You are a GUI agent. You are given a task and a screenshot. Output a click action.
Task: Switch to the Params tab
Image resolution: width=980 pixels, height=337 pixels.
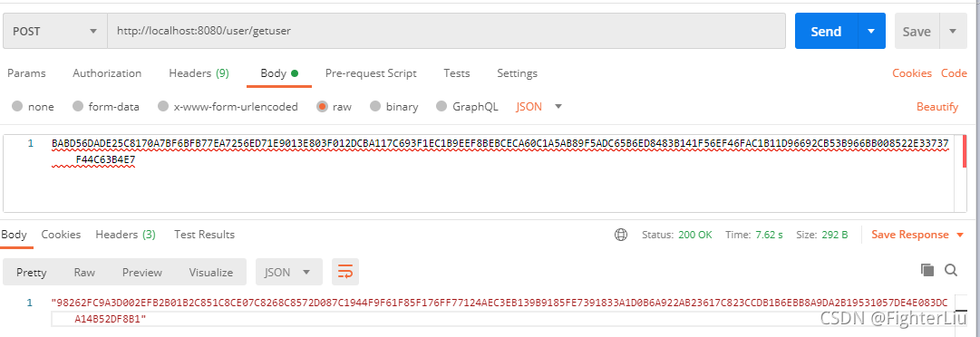coord(26,73)
